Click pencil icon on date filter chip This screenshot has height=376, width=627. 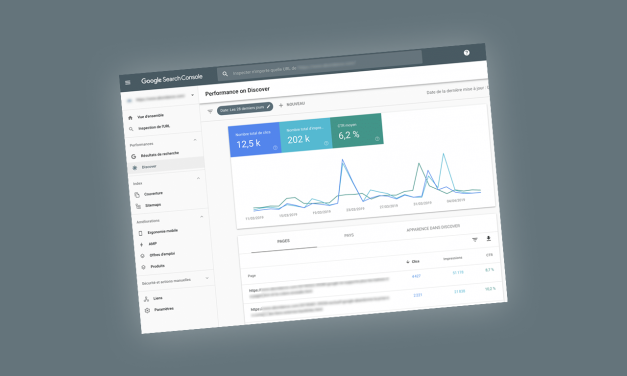(x=268, y=106)
